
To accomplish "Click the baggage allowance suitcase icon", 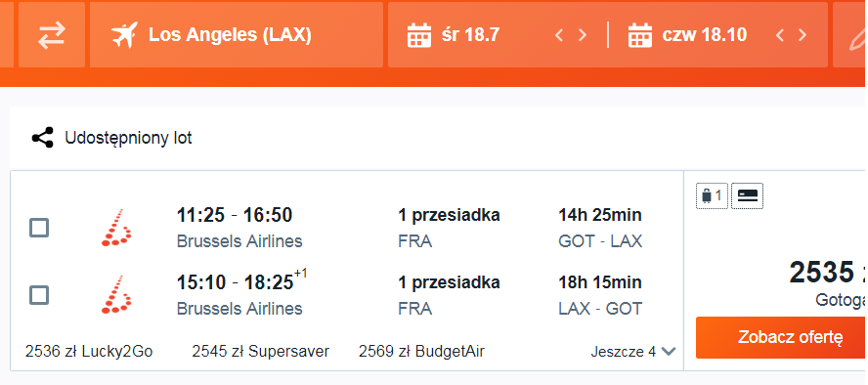I will click(712, 195).
